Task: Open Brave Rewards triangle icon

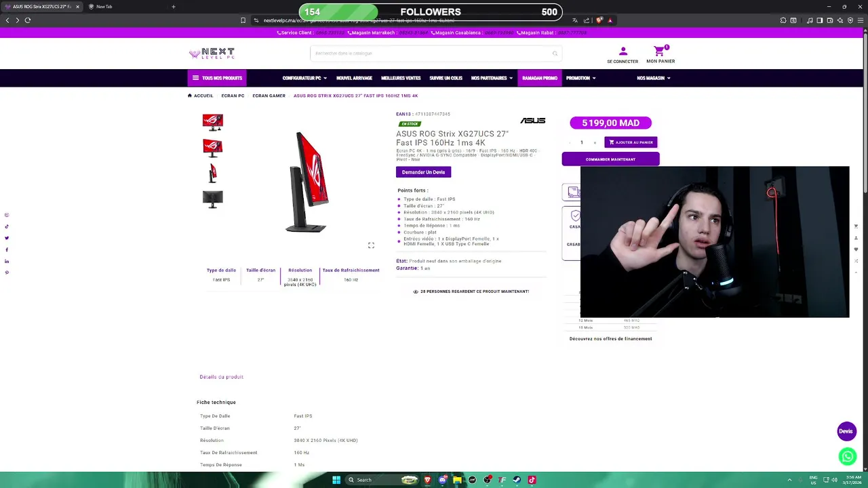Action: pyautogui.click(x=610, y=20)
